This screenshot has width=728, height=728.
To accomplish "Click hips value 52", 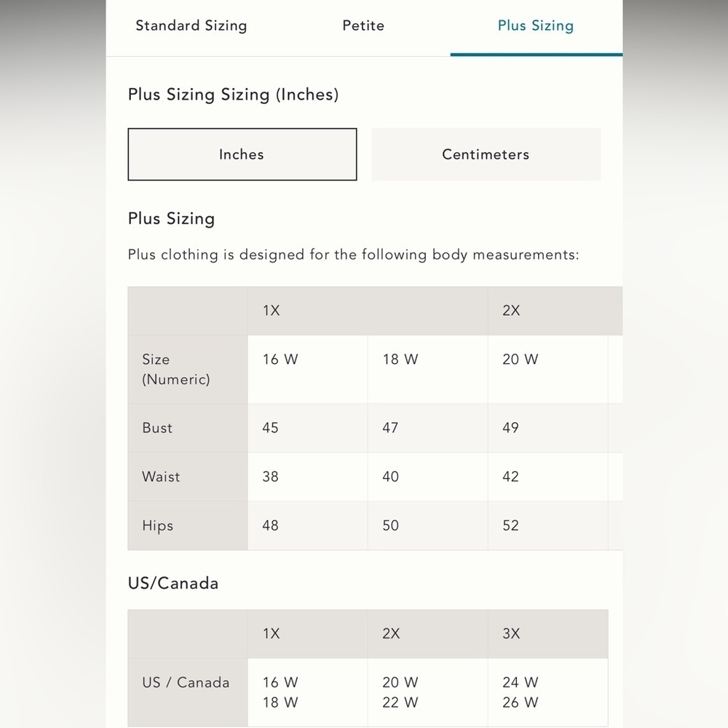I will coord(548,526).
